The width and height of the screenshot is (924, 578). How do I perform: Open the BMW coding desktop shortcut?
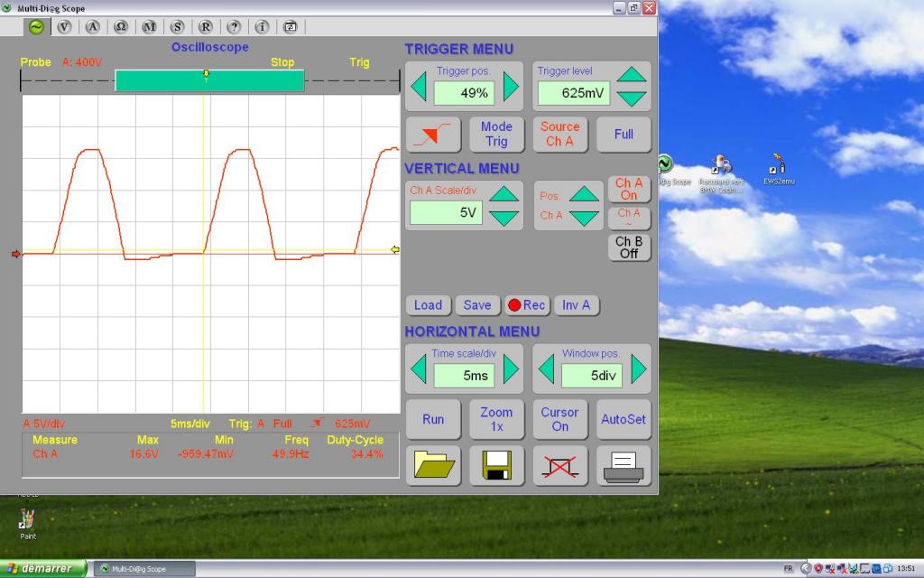[719, 173]
